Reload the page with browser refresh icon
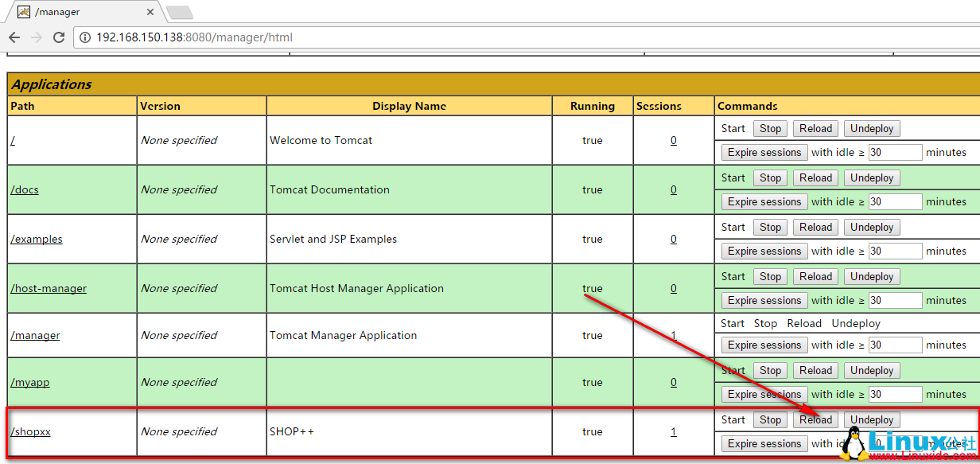 [59, 37]
